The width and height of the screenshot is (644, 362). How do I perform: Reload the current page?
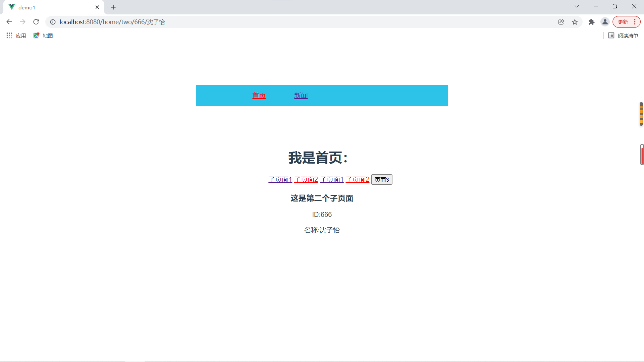click(36, 22)
